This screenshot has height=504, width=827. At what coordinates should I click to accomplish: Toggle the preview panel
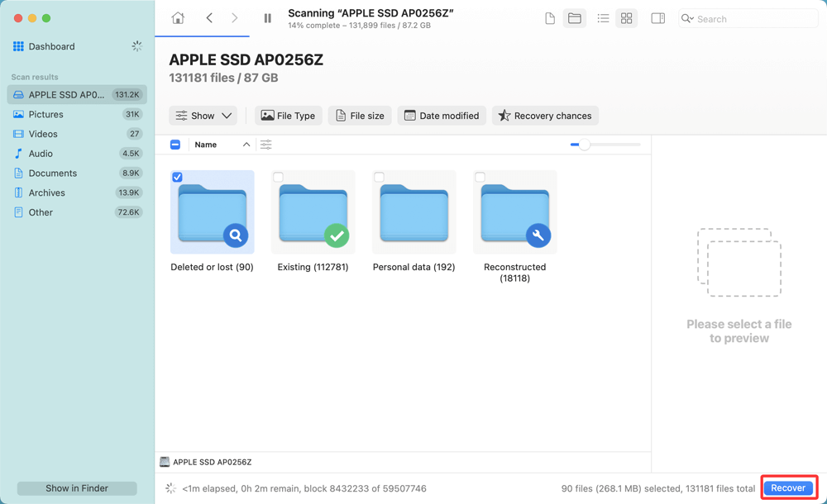coord(657,17)
